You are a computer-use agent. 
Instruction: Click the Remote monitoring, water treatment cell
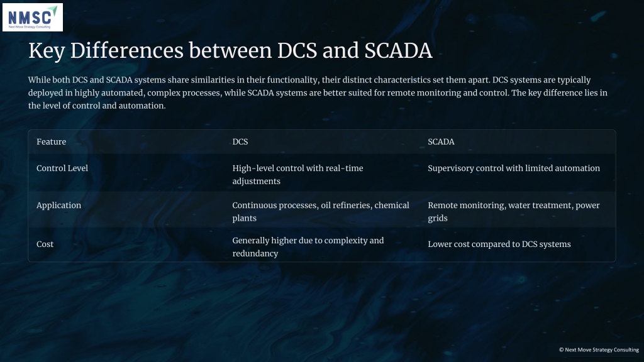coord(514,211)
